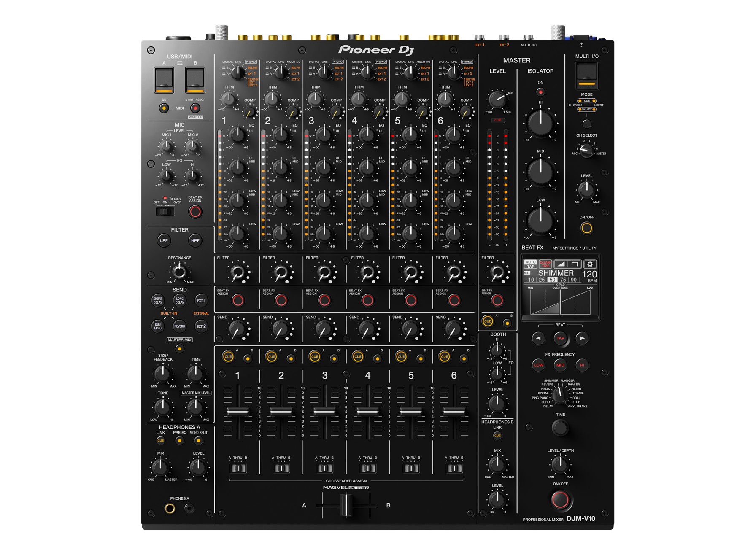Turn channel 3 input selector knob
This screenshot has width=756, height=555.
pyautogui.click(x=324, y=73)
